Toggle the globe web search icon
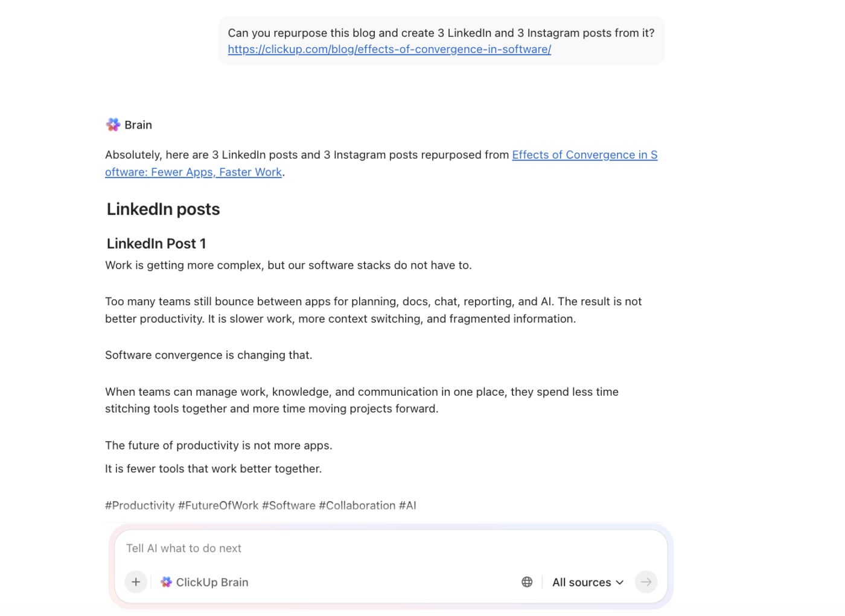 [527, 582]
